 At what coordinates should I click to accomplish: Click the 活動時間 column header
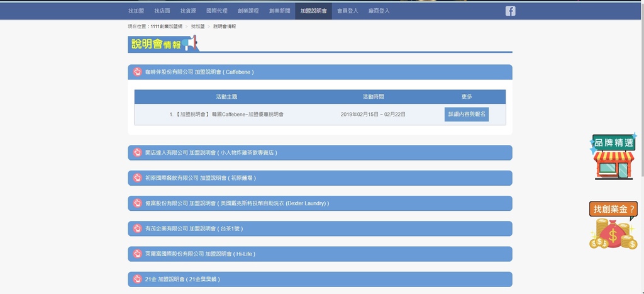coord(374,96)
